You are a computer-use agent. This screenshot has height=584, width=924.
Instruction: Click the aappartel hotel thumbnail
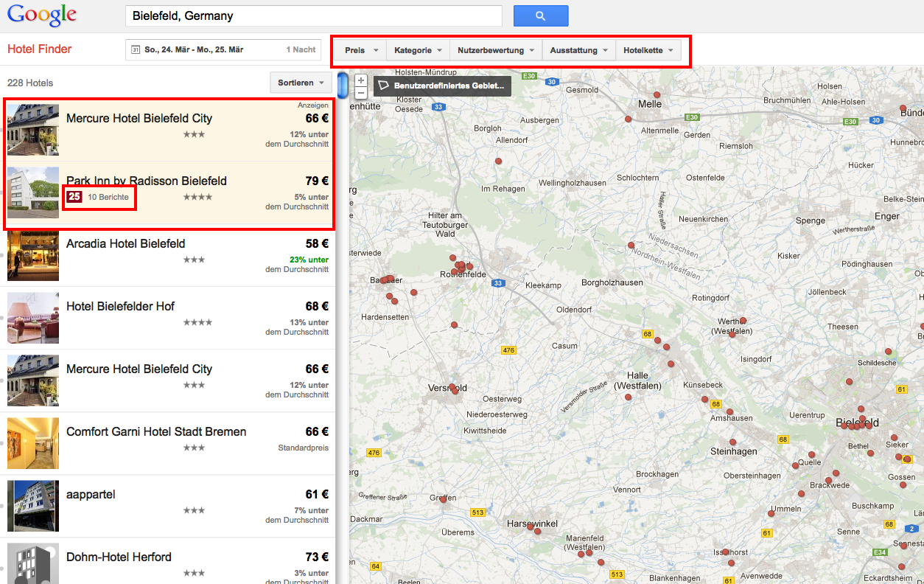[x=33, y=506]
